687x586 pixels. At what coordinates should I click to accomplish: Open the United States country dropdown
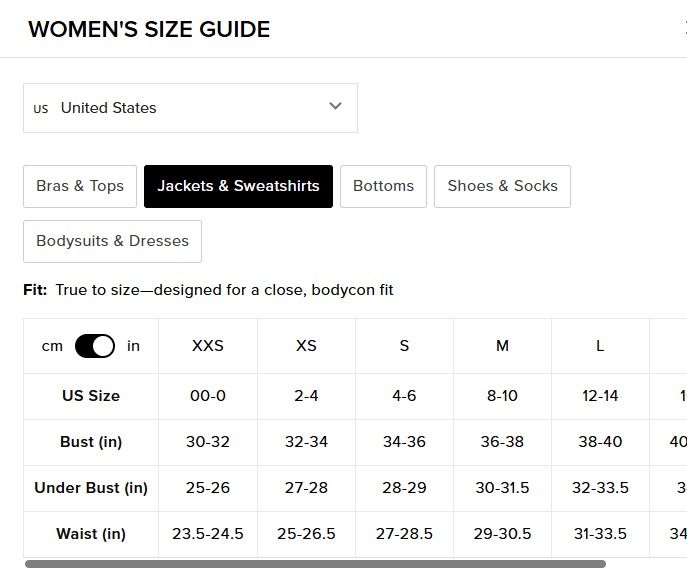coord(190,108)
